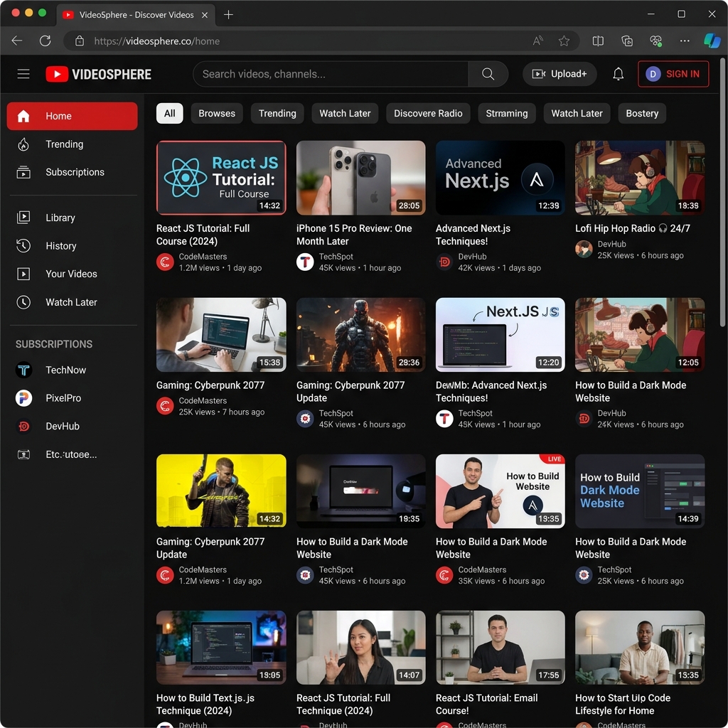
Task: Open React JS Tutorial Full Course thumbnail
Action: (221, 178)
